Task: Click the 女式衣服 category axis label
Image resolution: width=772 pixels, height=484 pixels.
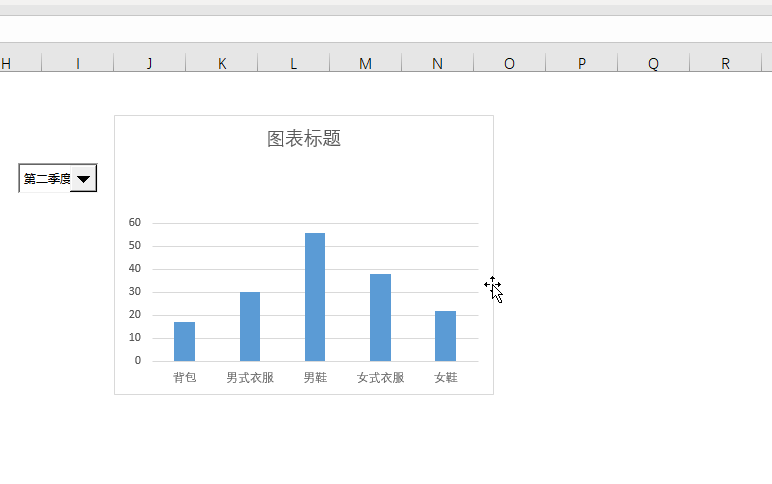Action: coord(381,378)
